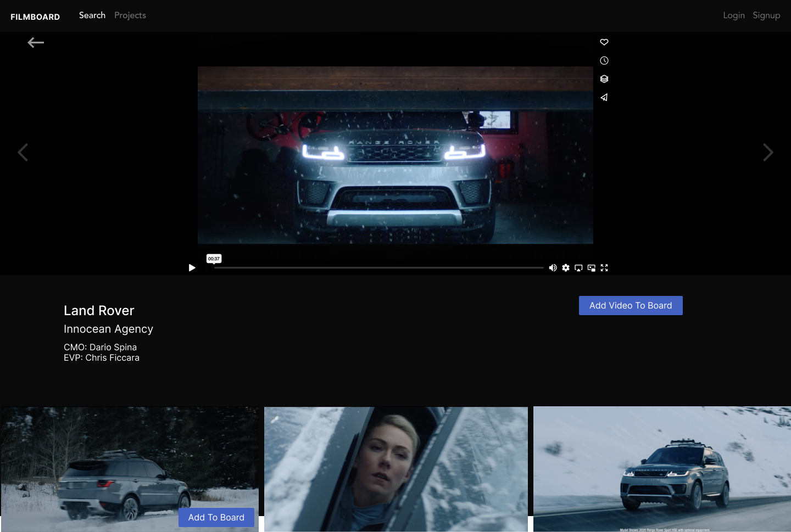This screenshot has width=791, height=532.
Task: Click the CMO: Dario Spina credit
Action: click(x=100, y=347)
